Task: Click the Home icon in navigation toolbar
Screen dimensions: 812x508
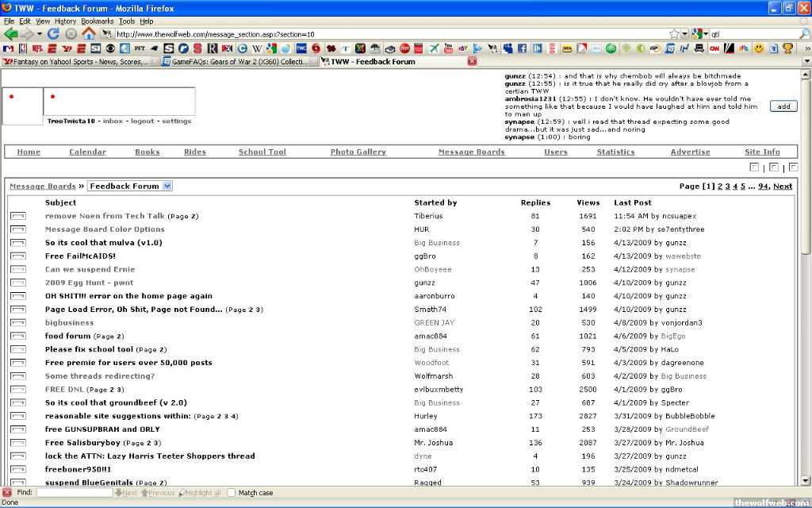Action: point(88,34)
